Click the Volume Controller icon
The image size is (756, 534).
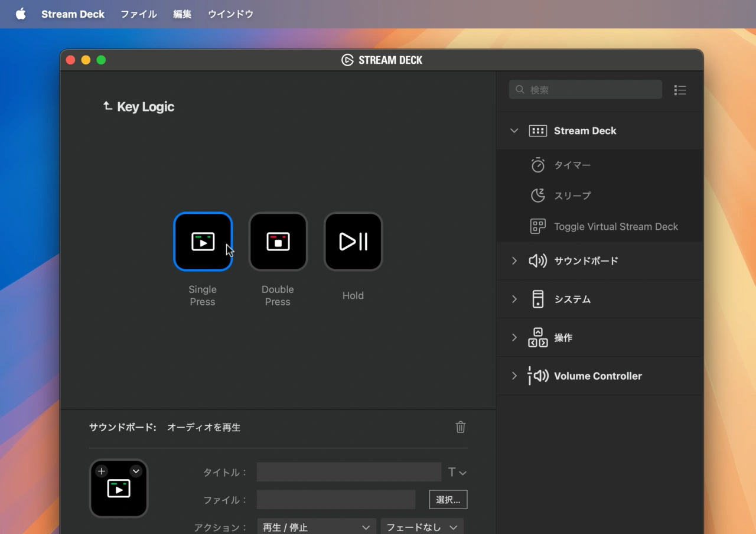[538, 376]
